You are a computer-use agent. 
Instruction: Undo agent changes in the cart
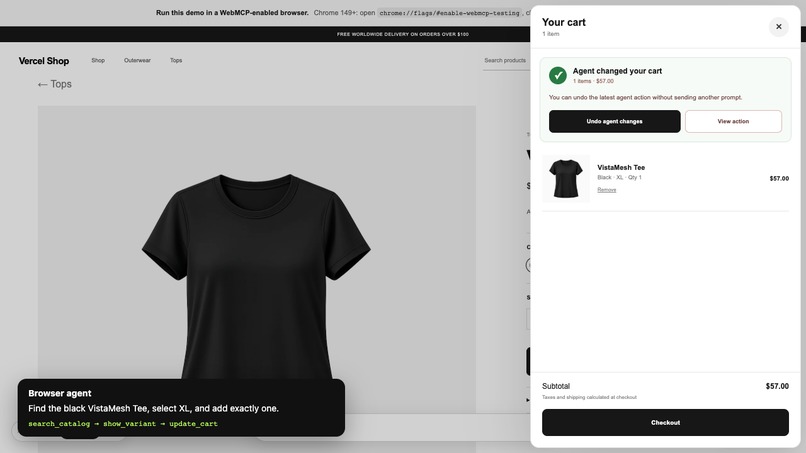(x=614, y=121)
